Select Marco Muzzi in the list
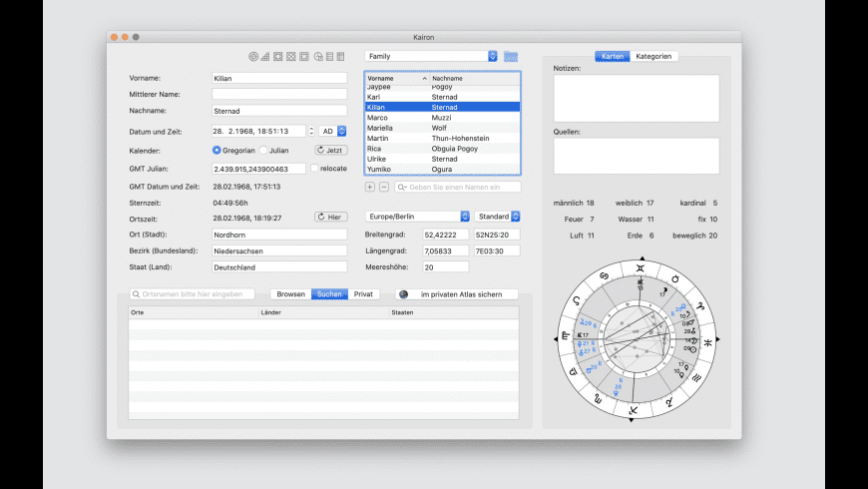This screenshot has height=489, width=868. 442,118
